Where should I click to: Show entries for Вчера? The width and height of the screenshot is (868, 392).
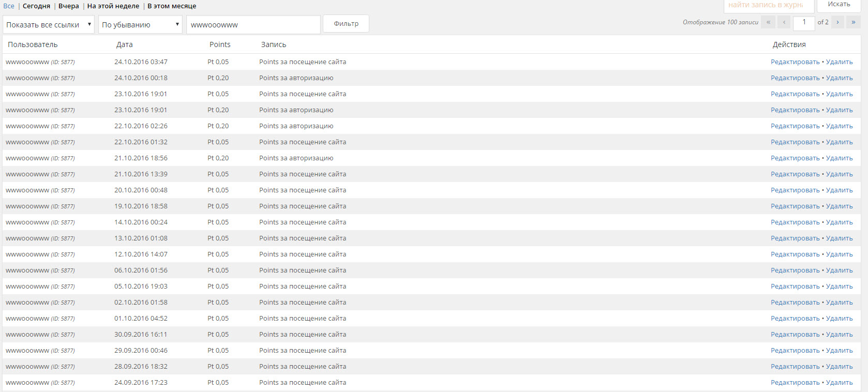[x=69, y=6]
